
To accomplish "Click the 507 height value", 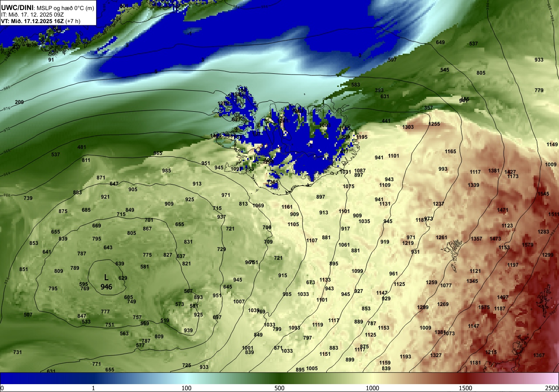I will (x=28, y=315).
